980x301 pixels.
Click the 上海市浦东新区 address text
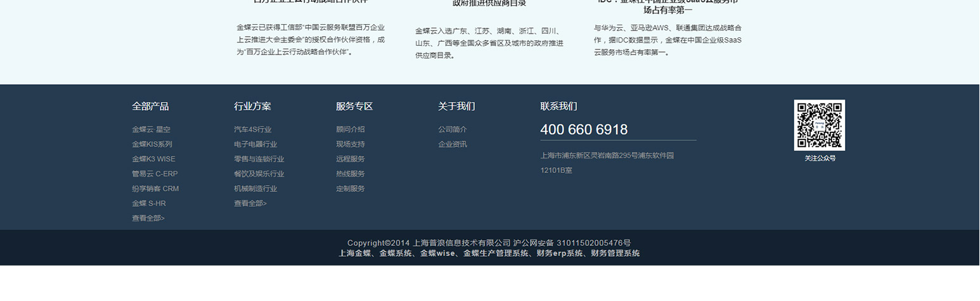pyautogui.click(x=607, y=162)
